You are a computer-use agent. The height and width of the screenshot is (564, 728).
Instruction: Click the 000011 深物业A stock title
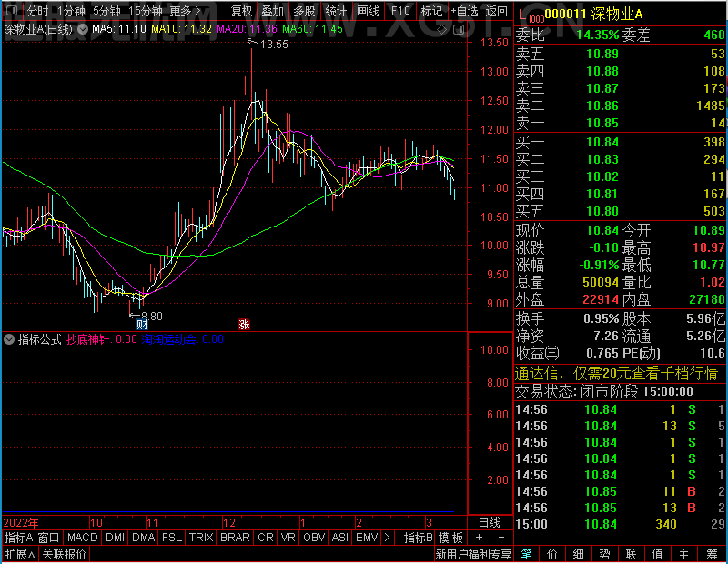(x=593, y=15)
